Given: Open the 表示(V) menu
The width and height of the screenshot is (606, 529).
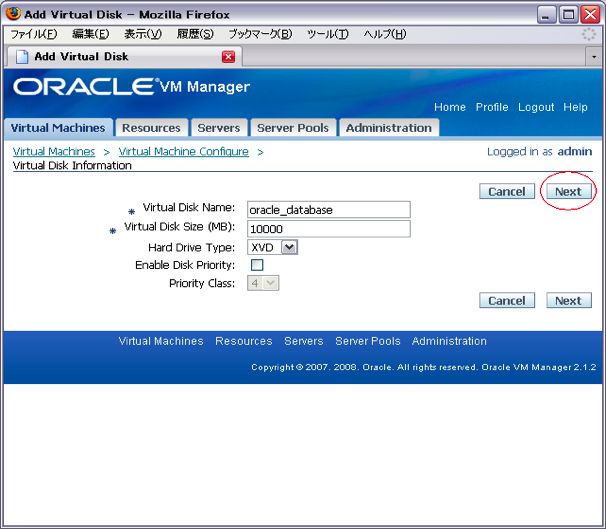Looking at the screenshot, I should 143,34.
